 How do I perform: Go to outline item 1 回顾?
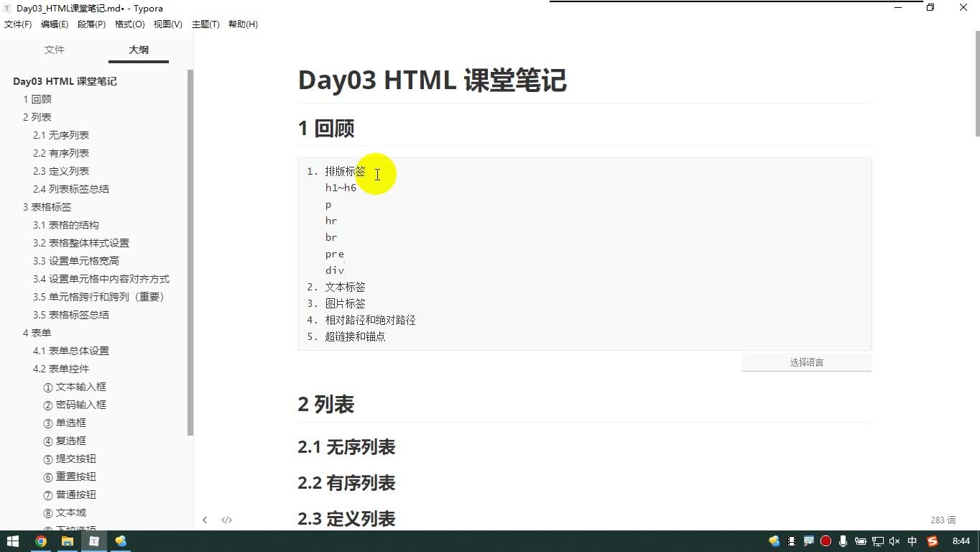coord(37,99)
